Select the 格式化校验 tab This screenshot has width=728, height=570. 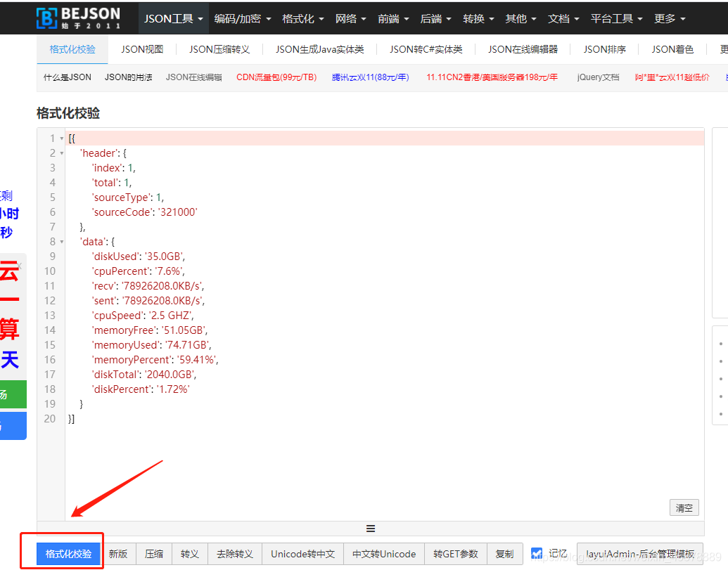click(x=72, y=49)
